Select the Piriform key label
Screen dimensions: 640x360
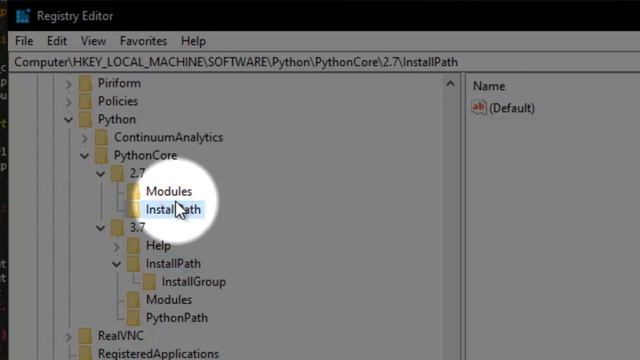point(119,83)
